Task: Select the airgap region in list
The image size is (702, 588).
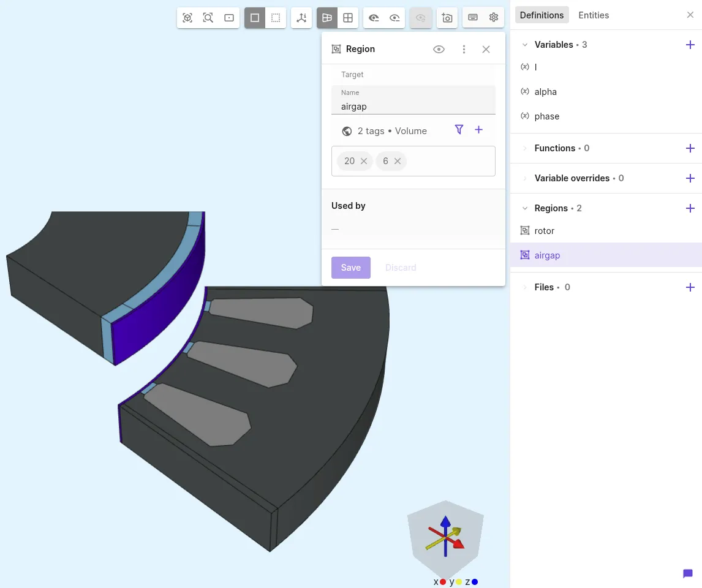Action: click(x=606, y=255)
